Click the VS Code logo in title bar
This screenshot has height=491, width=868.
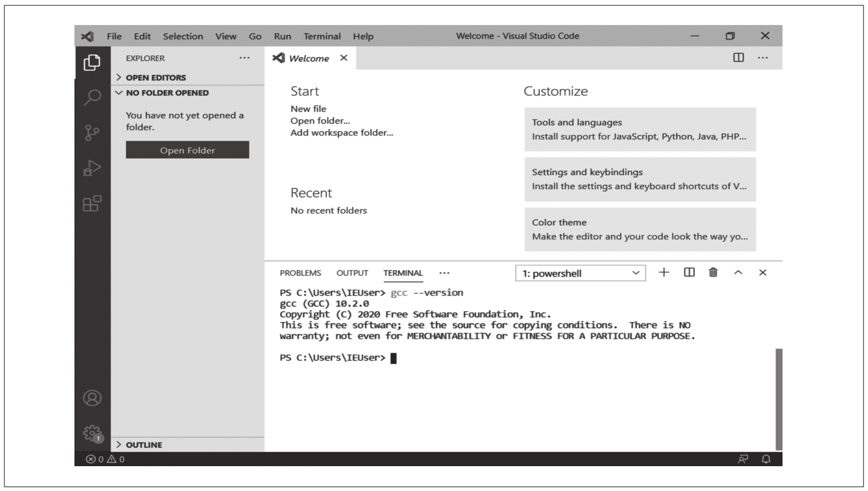coord(87,36)
